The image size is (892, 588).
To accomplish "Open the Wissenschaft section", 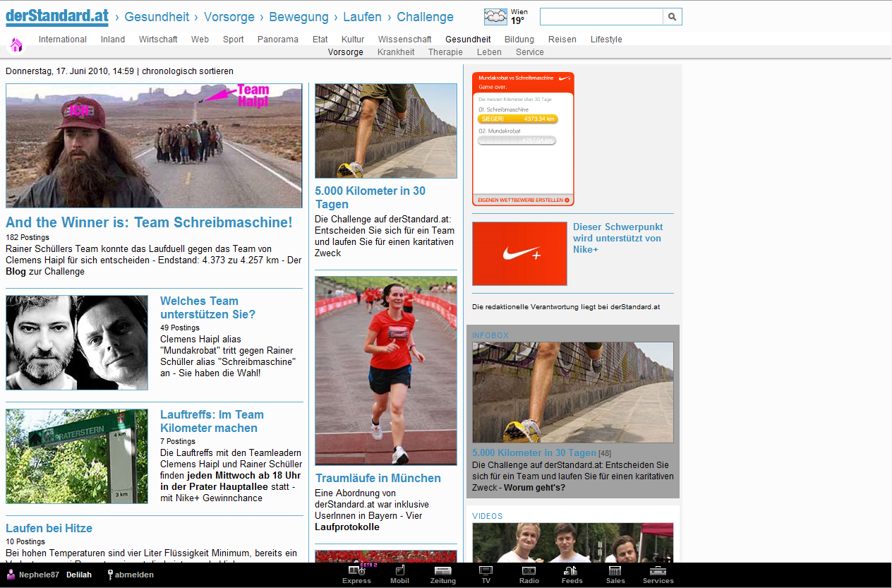I will tap(405, 40).
